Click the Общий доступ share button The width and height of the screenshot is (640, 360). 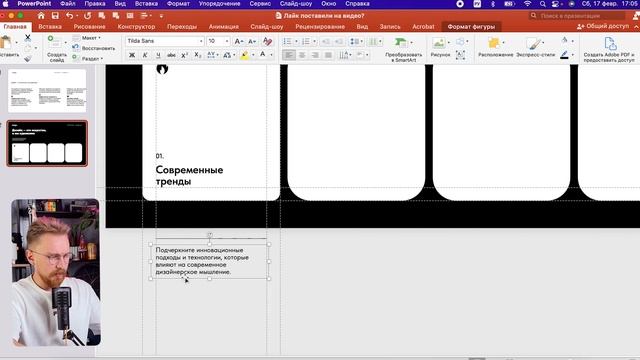tap(603, 26)
